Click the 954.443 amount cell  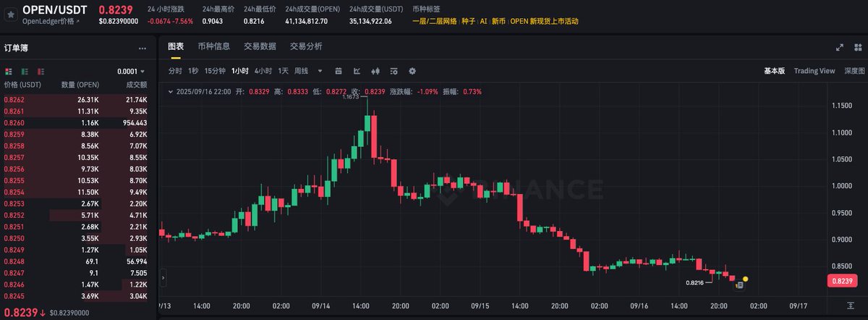pyautogui.click(x=134, y=122)
